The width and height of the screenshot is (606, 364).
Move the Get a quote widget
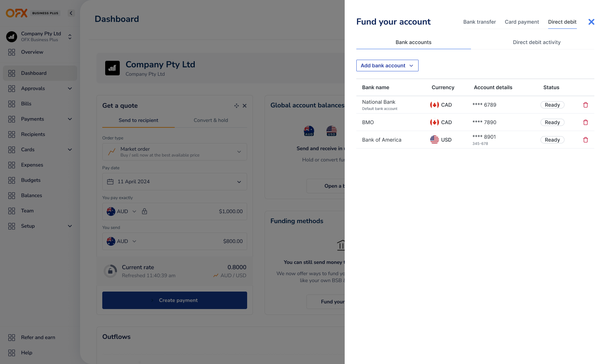[x=237, y=106]
